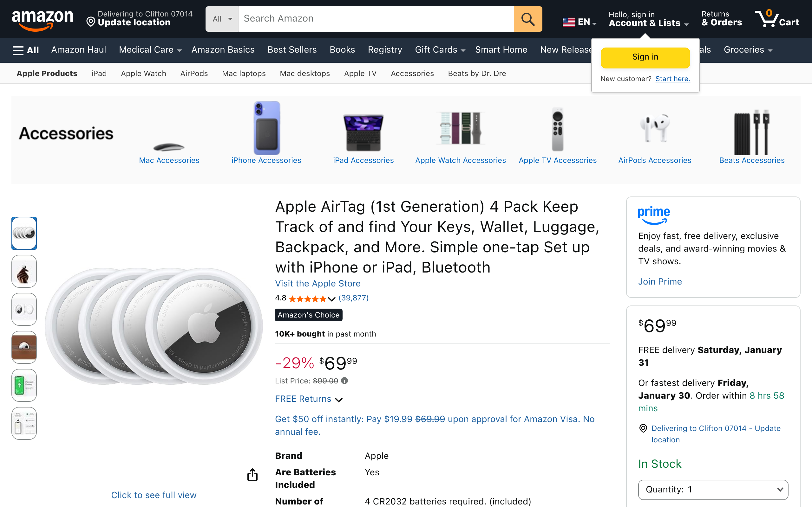Click the Join Prime link
This screenshot has width=812, height=507.
pos(660,281)
